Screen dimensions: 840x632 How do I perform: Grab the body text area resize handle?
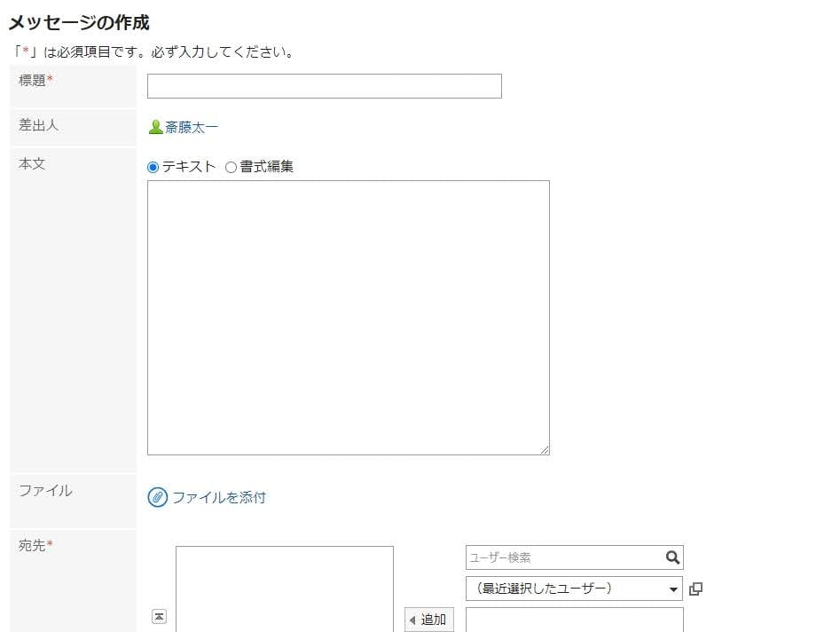click(x=545, y=450)
